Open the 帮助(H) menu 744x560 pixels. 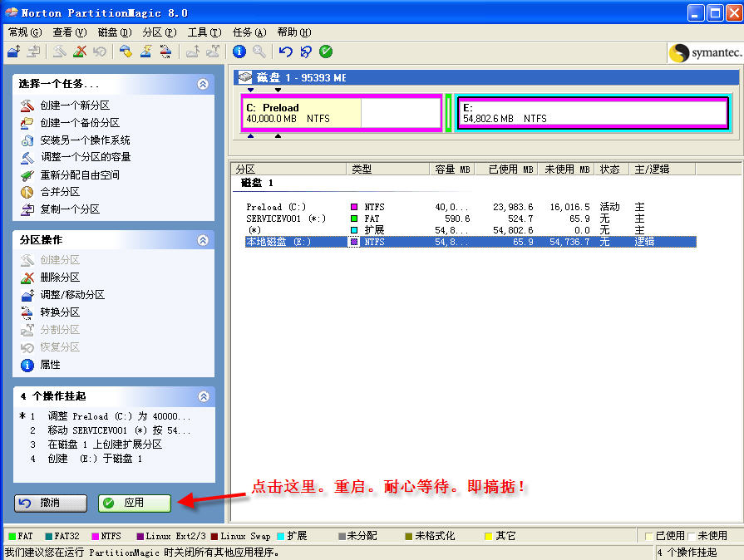[x=294, y=32]
